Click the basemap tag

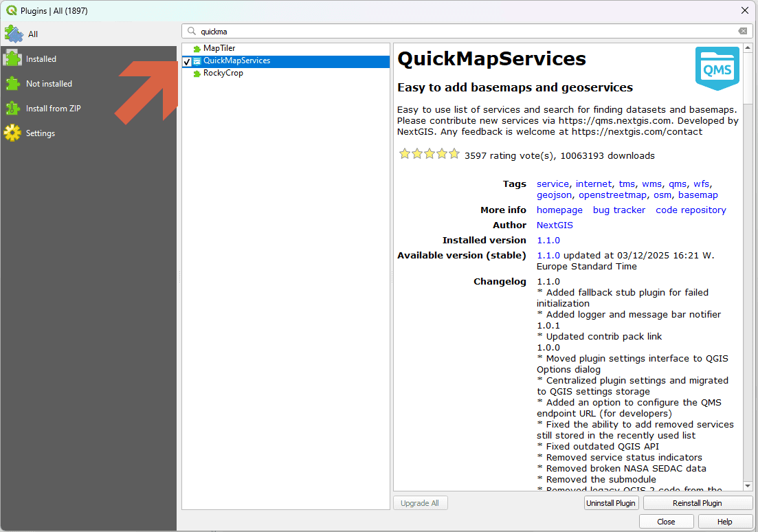698,195
